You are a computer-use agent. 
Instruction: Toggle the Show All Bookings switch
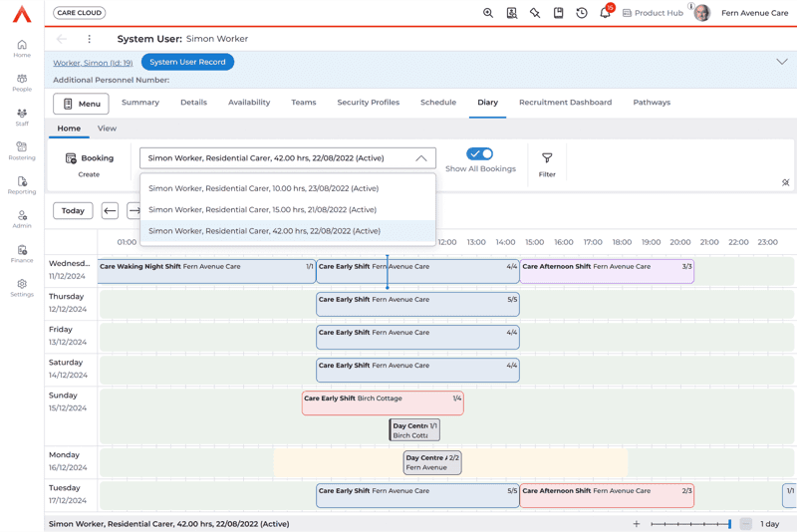point(480,153)
